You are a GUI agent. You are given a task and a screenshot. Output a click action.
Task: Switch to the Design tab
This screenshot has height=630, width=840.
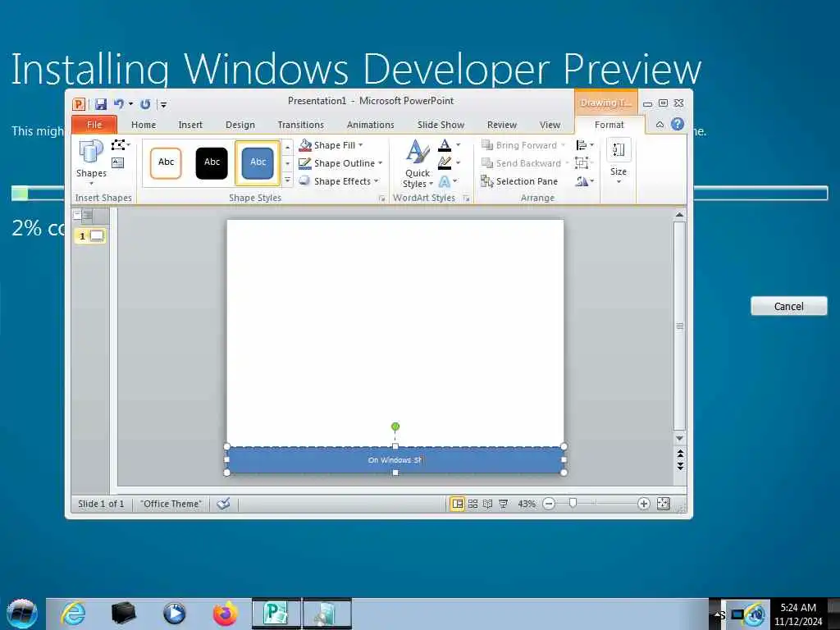point(240,125)
